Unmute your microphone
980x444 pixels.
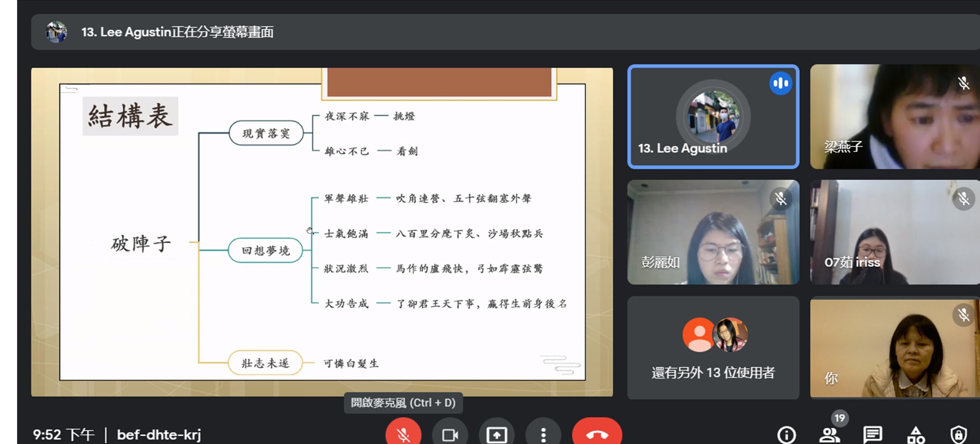[403, 434]
